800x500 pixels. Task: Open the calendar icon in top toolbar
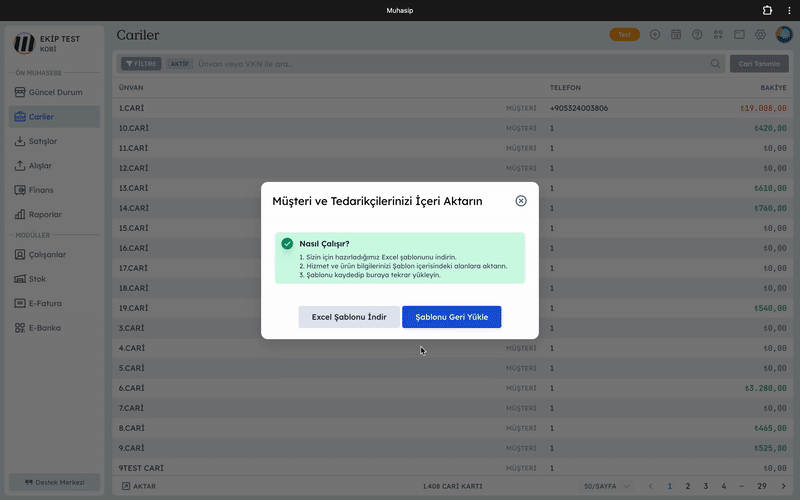(x=676, y=35)
